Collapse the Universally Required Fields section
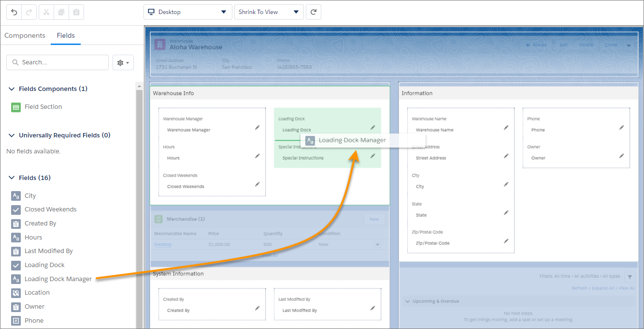644x329 pixels. 12,135
